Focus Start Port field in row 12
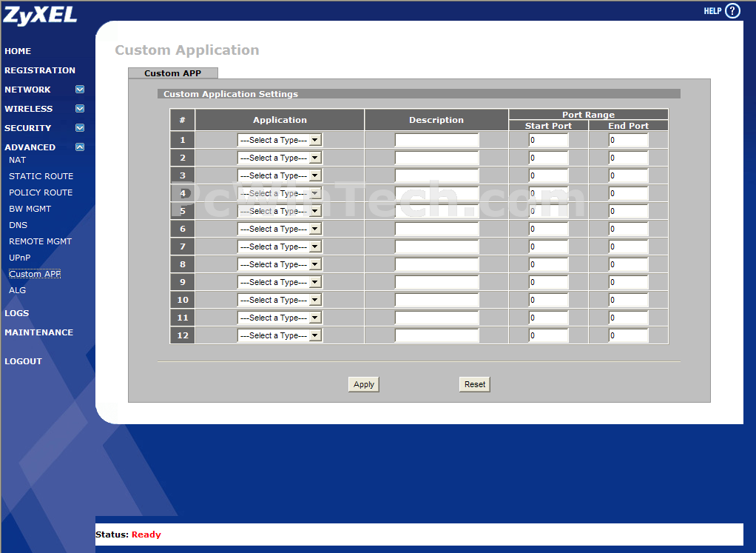756x553 pixels. coord(549,335)
